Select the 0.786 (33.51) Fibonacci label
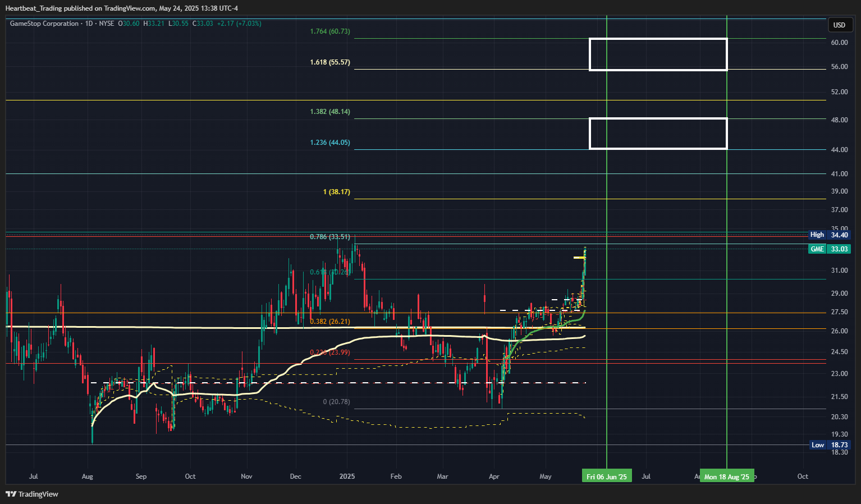This screenshot has width=861, height=504. tap(330, 237)
